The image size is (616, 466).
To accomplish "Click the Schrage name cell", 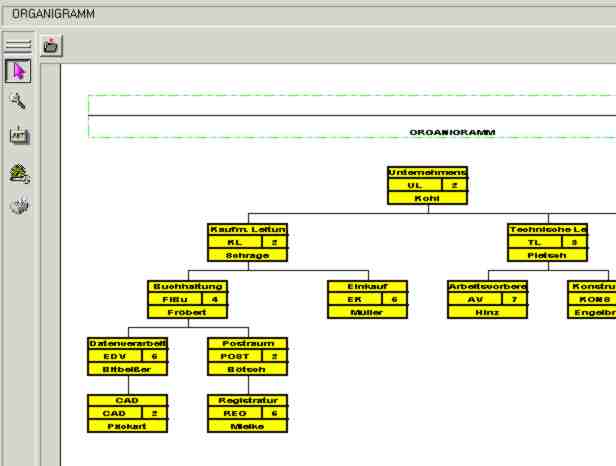I will pos(248,255).
